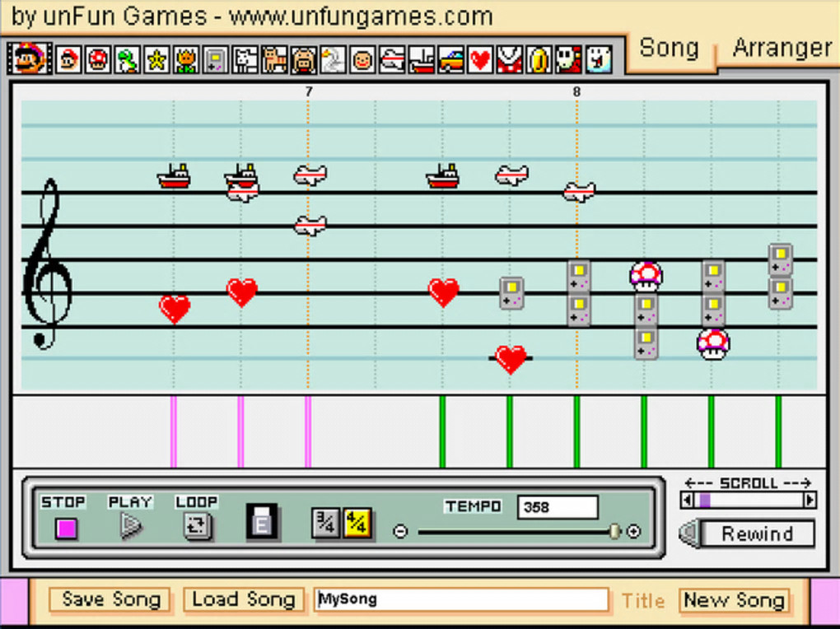Select the Boo ghost instrument
This screenshot has height=629, width=840.
[x=599, y=59]
